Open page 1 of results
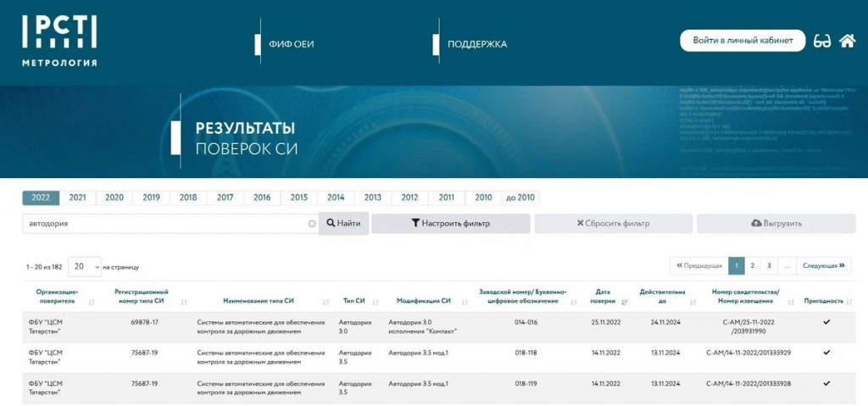The image size is (868, 406). pos(737,266)
